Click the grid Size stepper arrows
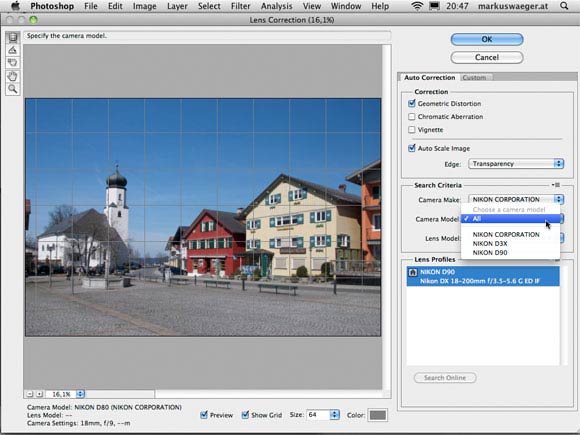This screenshot has height=435, width=580. [334, 415]
